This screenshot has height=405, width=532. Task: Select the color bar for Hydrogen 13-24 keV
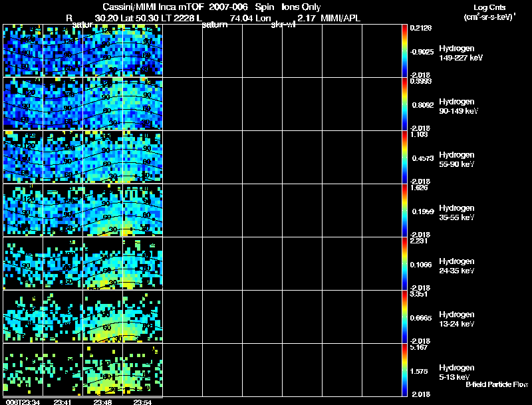405,317
